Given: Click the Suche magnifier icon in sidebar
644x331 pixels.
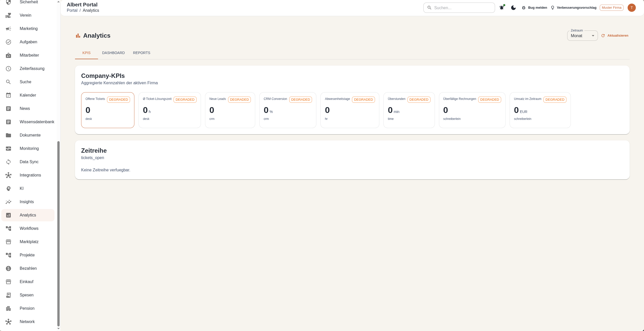Looking at the screenshot, I should [x=8, y=82].
